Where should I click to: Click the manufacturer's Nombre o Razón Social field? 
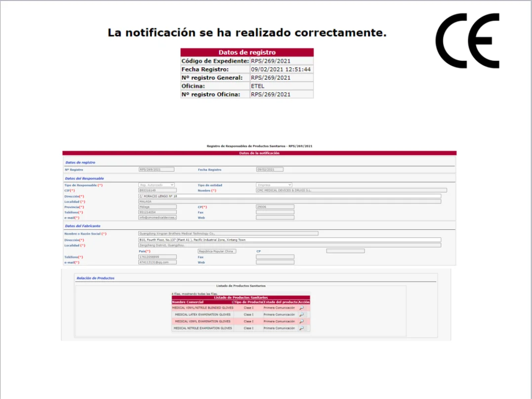228,233
